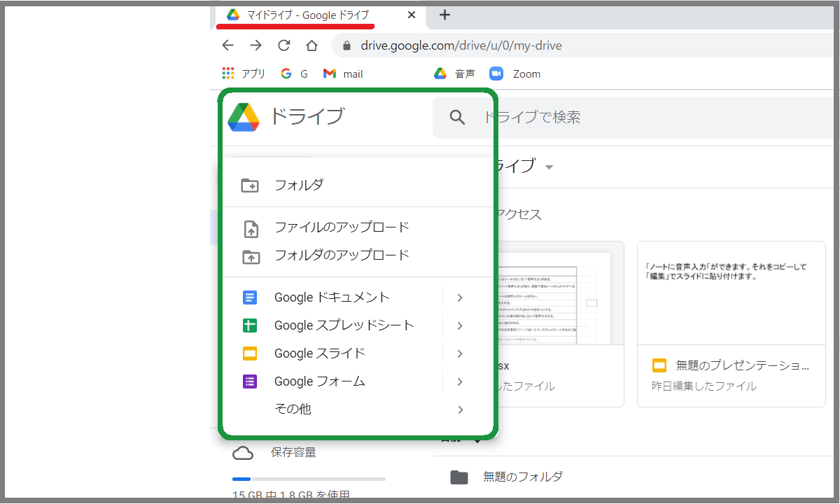The image size is (840, 504).
Task: Click the padlock icon in address bar
Action: pos(346,46)
